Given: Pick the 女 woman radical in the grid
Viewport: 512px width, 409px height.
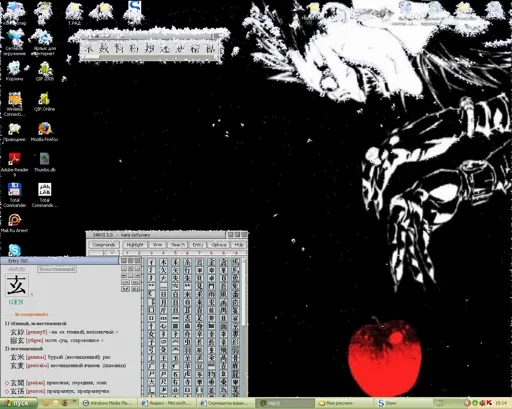Looking at the screenshot, I should click(x=151, y=334).
